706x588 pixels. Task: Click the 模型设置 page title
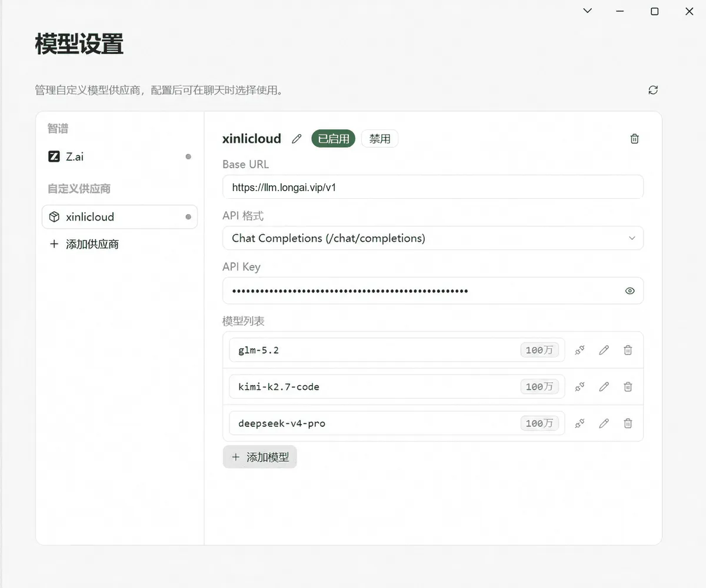point(79,45)
